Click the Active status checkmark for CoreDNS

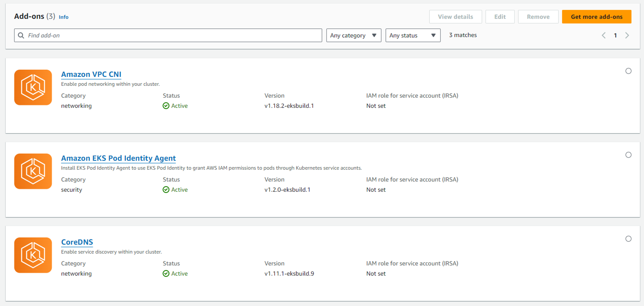pos(166,273)
